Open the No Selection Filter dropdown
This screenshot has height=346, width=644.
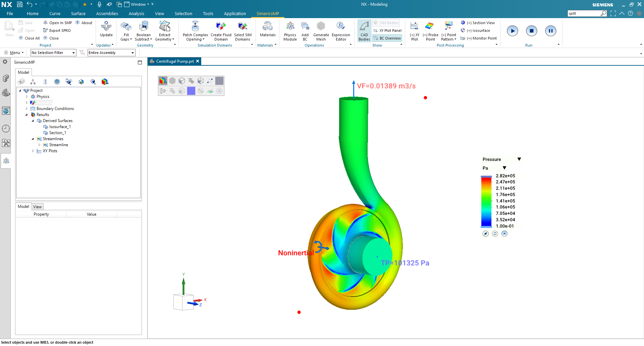[x=73, y=52]
